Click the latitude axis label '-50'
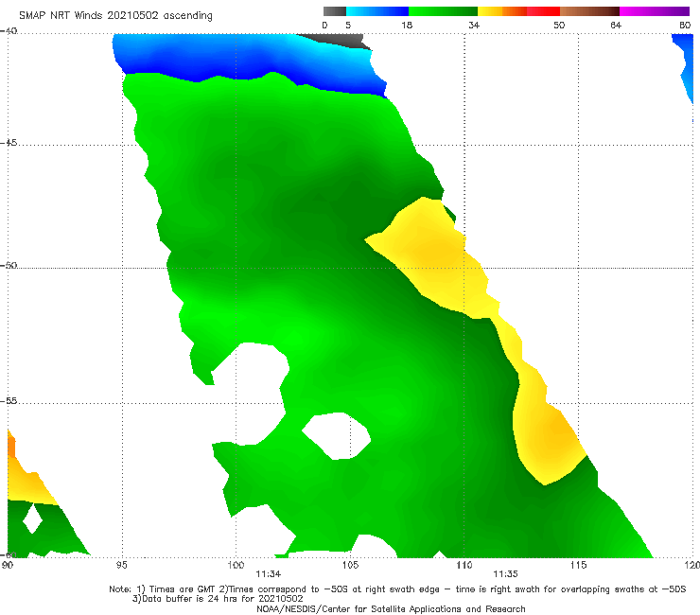Image resolution: width=700 pixels, height=615 pixels. [9, 266]
